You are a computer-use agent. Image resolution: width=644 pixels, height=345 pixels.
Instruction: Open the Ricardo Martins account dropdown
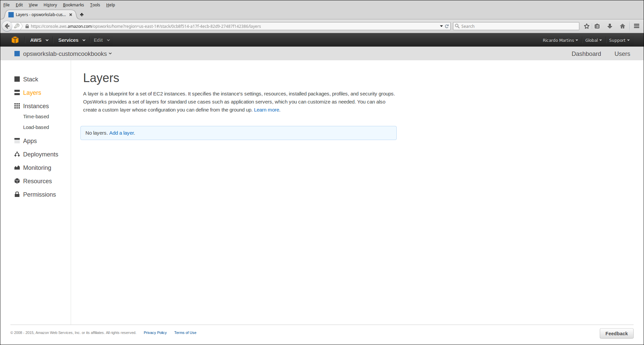point(560,40)
